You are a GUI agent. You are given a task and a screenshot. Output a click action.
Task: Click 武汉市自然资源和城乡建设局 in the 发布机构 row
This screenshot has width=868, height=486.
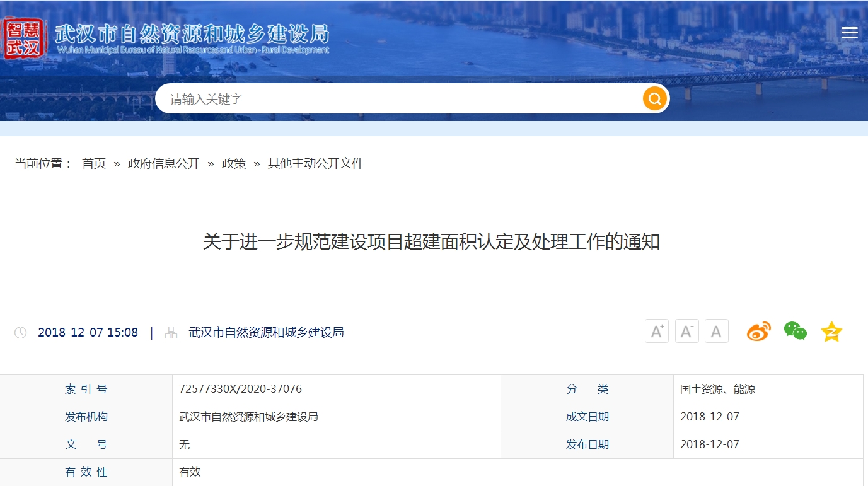pyautogui.click(x=248, y=417)
